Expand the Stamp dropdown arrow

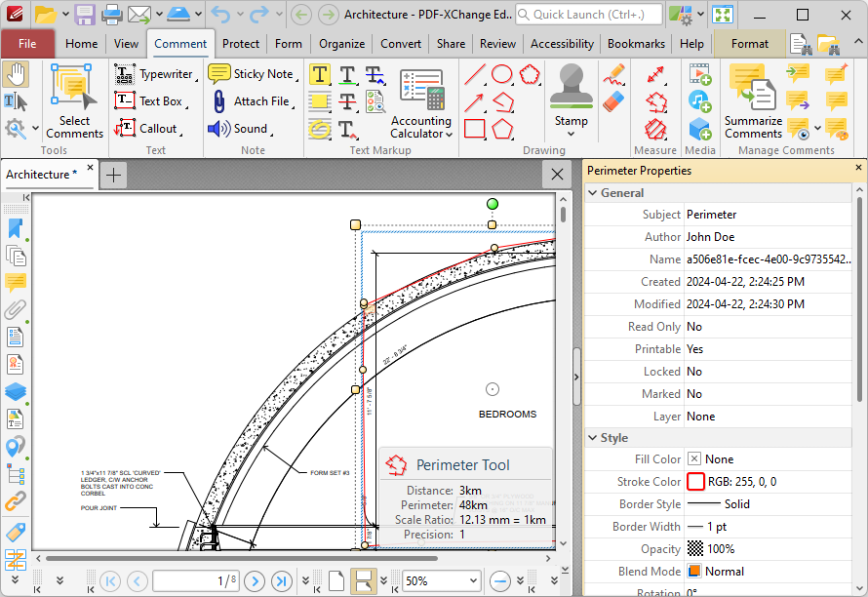571,134
